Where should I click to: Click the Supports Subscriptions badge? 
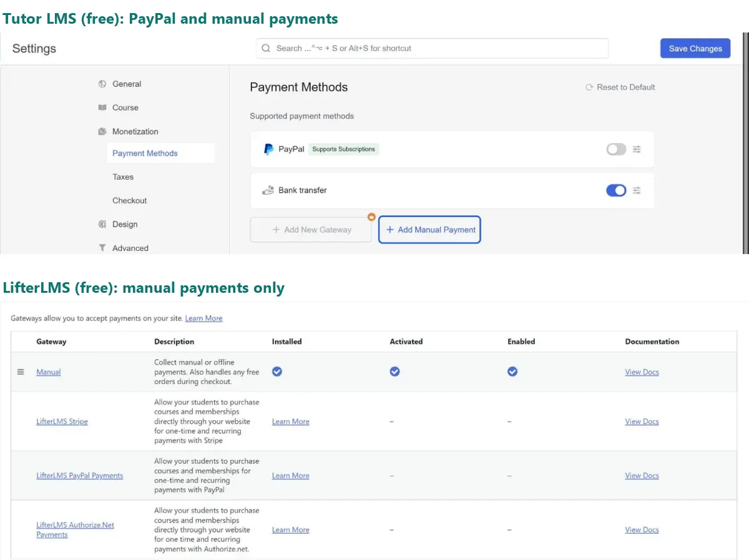[343, 149]
